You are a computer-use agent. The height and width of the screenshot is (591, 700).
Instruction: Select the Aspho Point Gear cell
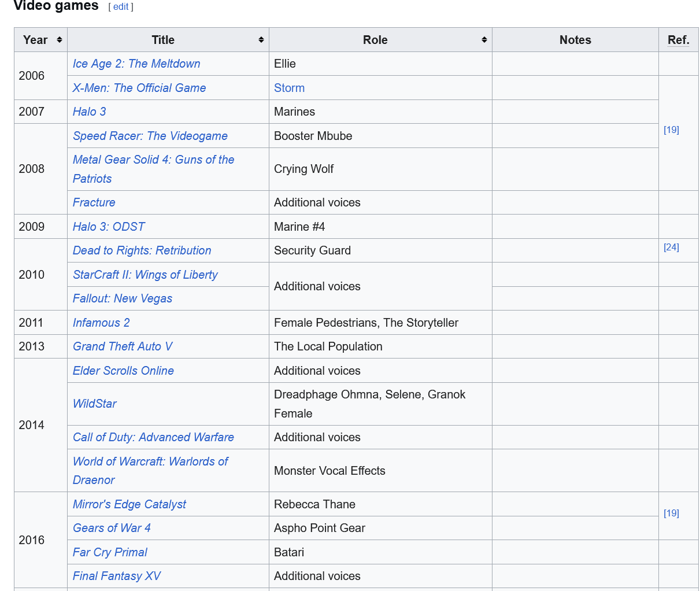pos(380,528)
